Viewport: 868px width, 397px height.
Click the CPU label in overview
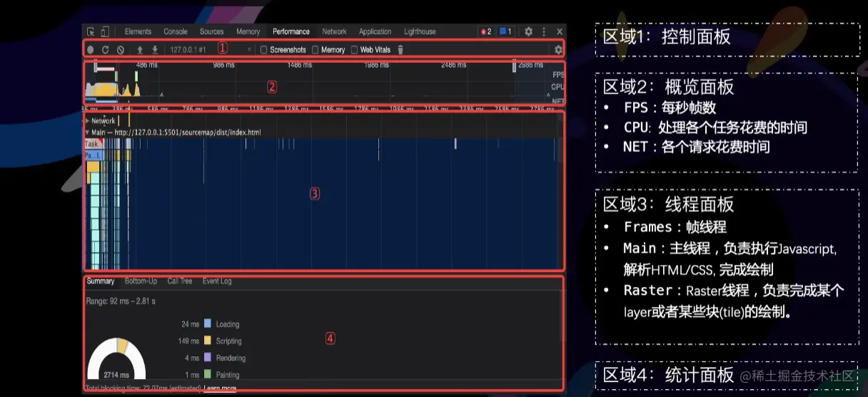pyautogui.click(x=558, y=87)
